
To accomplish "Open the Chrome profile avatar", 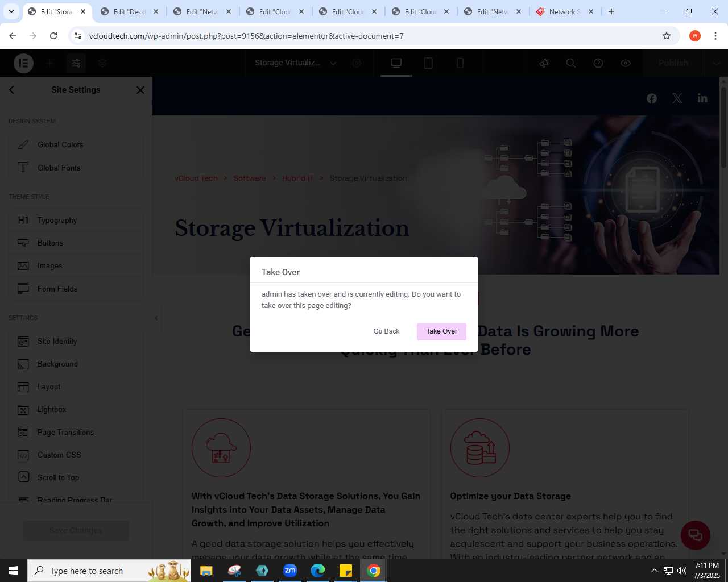I will coord(695,36).
